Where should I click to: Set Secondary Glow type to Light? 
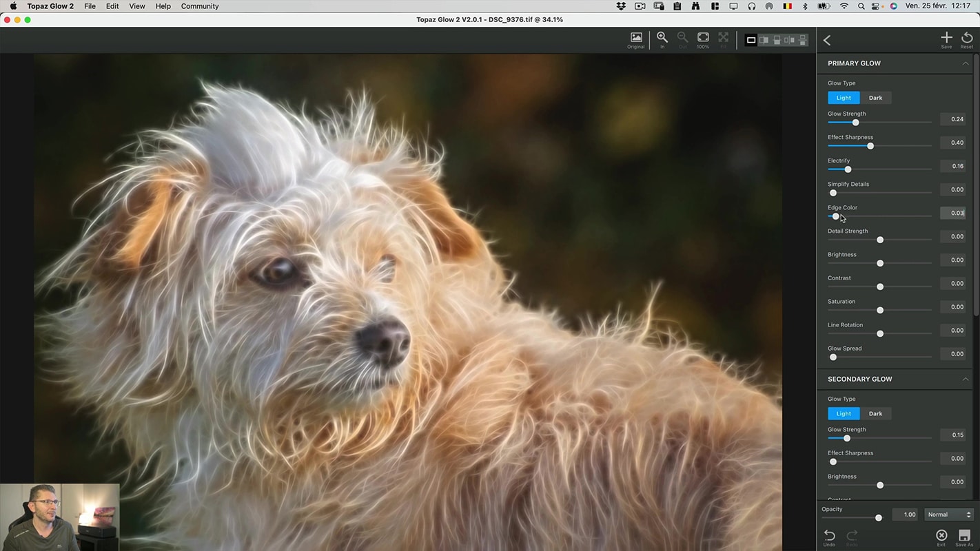coord(844,414)
